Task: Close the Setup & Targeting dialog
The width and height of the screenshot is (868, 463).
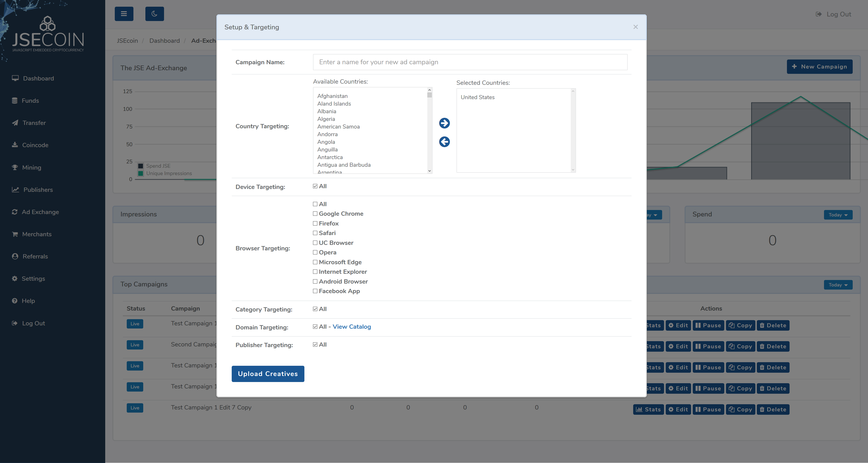Action: pyautogui.click(x=635, y=27)
